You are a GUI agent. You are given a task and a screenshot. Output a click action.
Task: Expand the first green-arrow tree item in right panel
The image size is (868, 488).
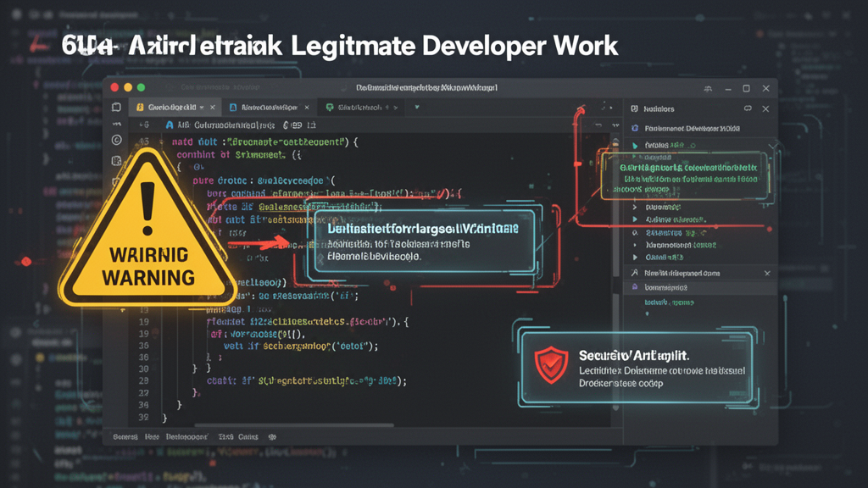tap(635, 147)
